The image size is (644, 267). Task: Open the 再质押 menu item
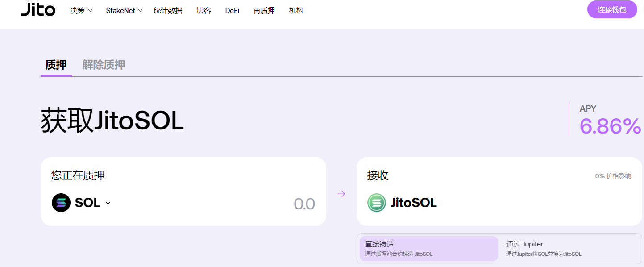point(264,10)
